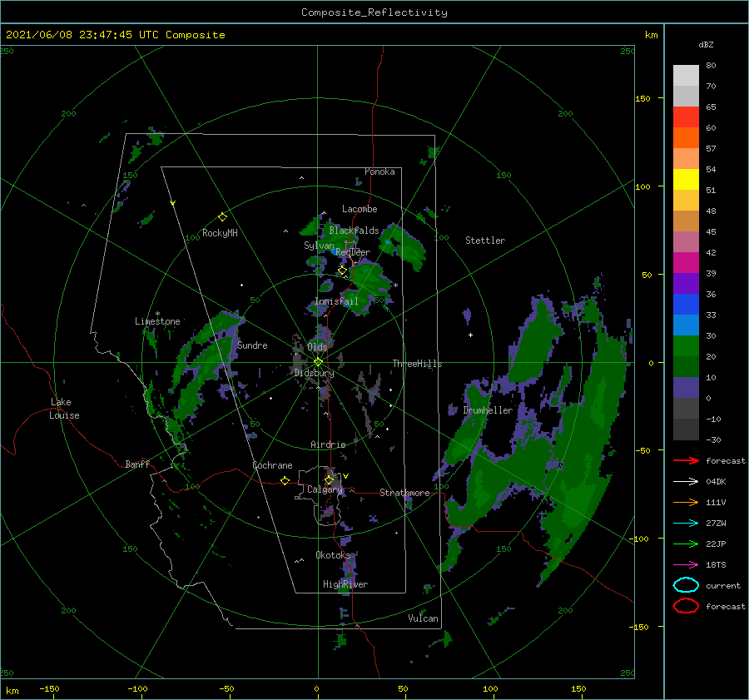Select the white 04DK arrow symbol
The image size is (749, 700).
pyautogui.click(x=686, y=482)
